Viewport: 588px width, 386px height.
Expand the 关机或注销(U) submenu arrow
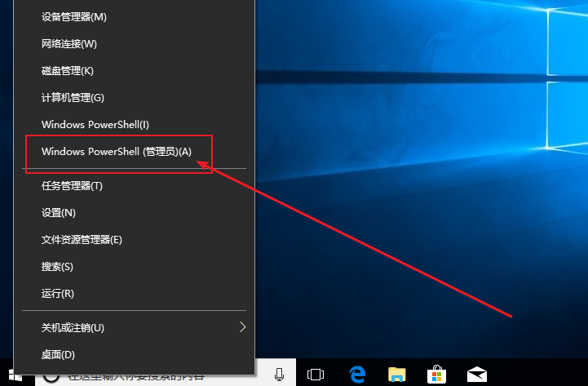242,327
